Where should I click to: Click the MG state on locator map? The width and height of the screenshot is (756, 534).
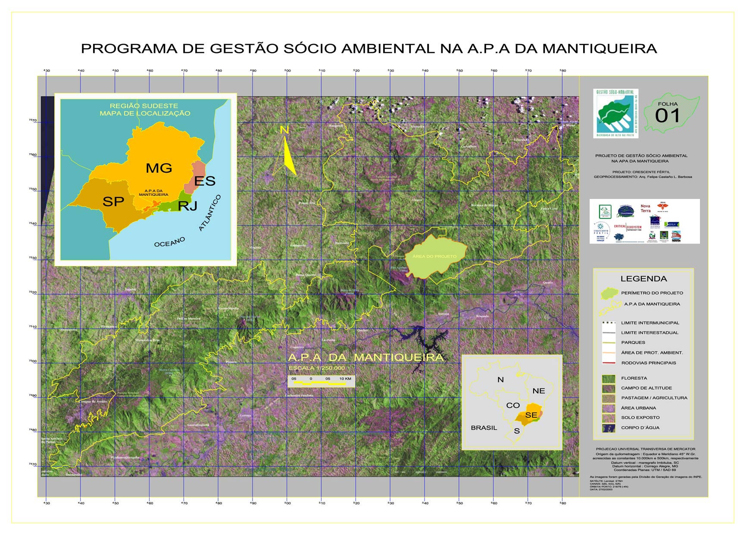point(159,168)
